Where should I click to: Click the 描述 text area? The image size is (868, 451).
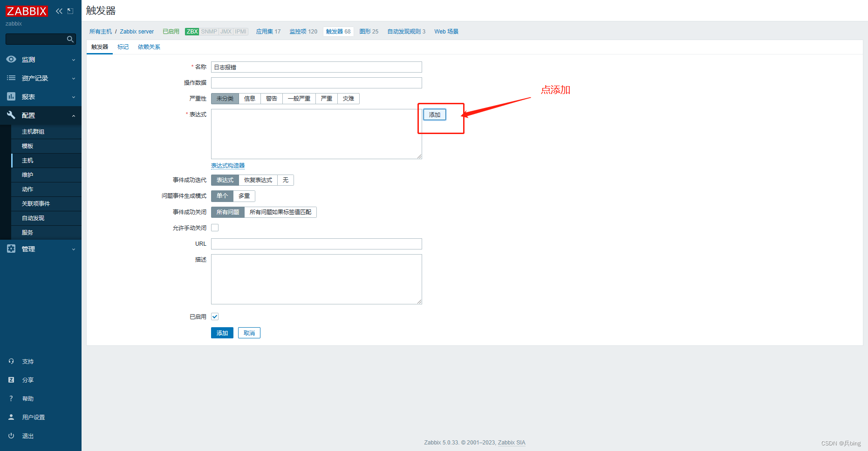[316, 279]
